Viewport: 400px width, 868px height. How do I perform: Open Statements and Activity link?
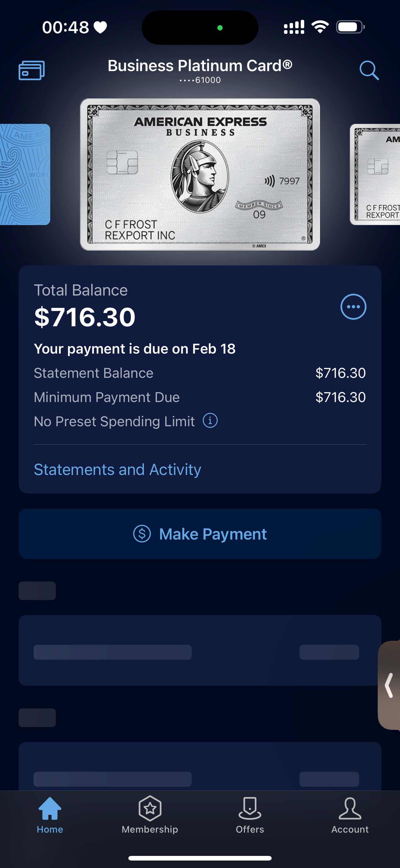point(118,469)
